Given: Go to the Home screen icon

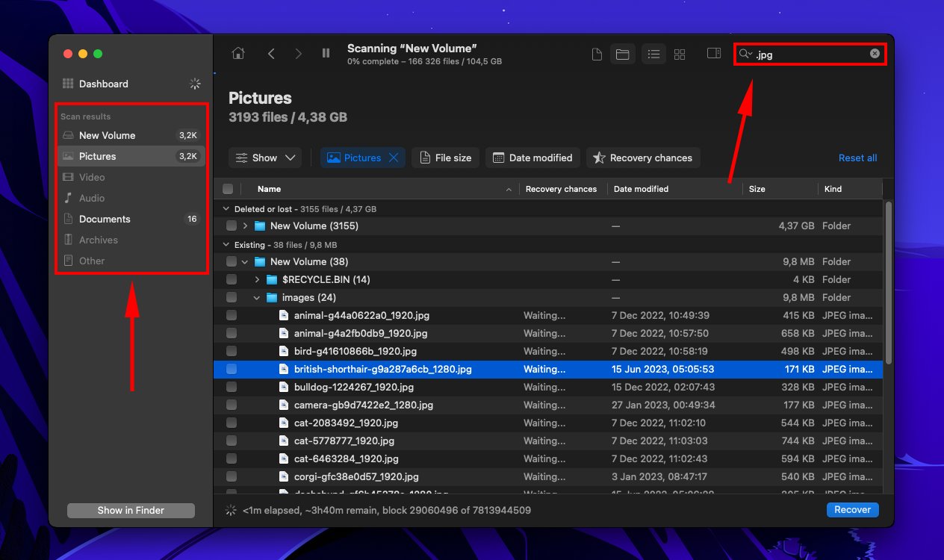Looking at the screenshot, I should 238,54.
